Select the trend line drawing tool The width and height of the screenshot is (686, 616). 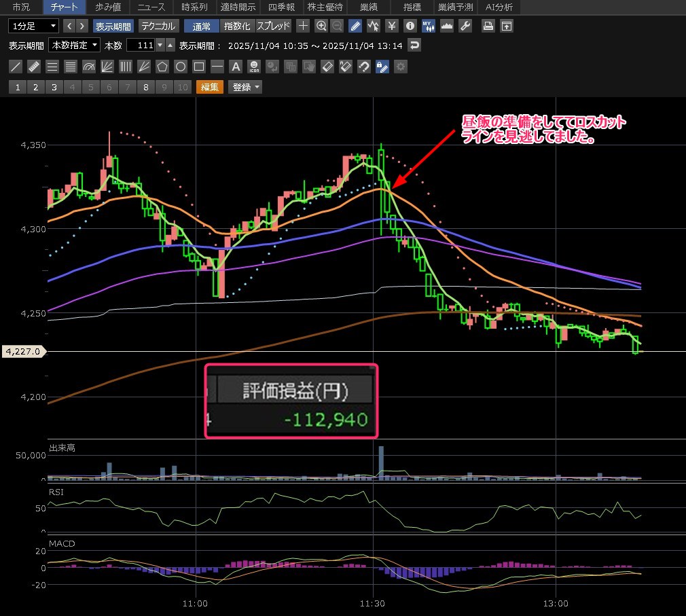click(16, 67)
